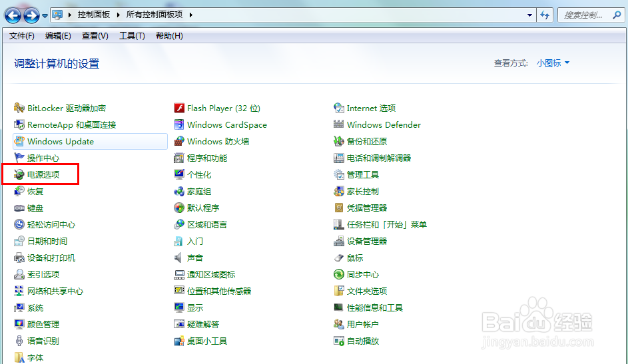The width and height of the screenshot is (628, 364).
Task: Open the 字体 fonts link
Action: pyautogui.click(x=35, y=357)
